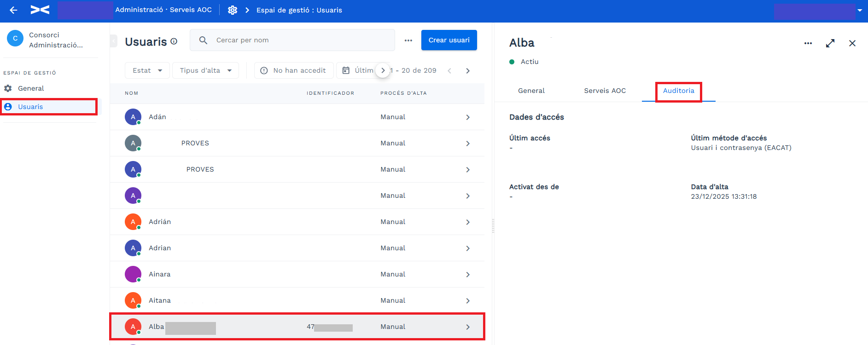Click the AOC logo icon
Viewport: 868px width, 345px height.
click(x=40, y=10)
